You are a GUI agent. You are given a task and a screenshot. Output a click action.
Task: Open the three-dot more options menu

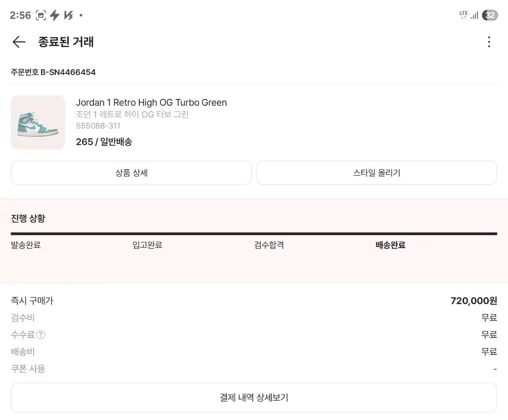point(489,42)
